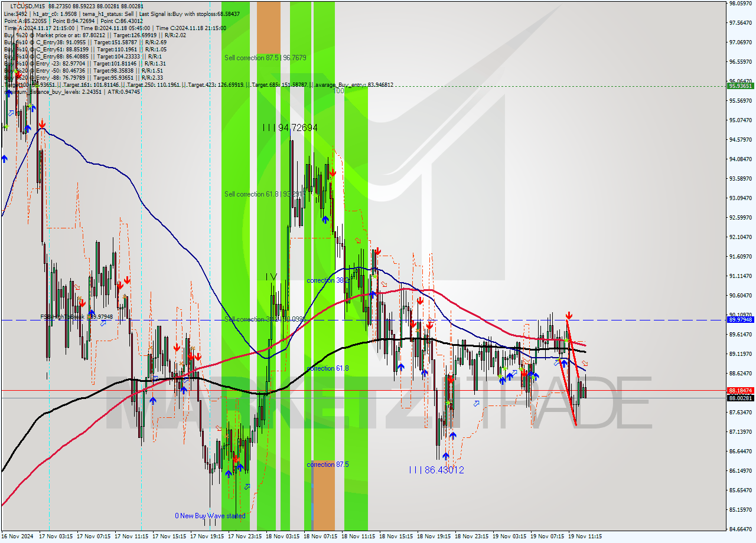
Task: Click the 90.60970 price scale value
Action: 741,296
